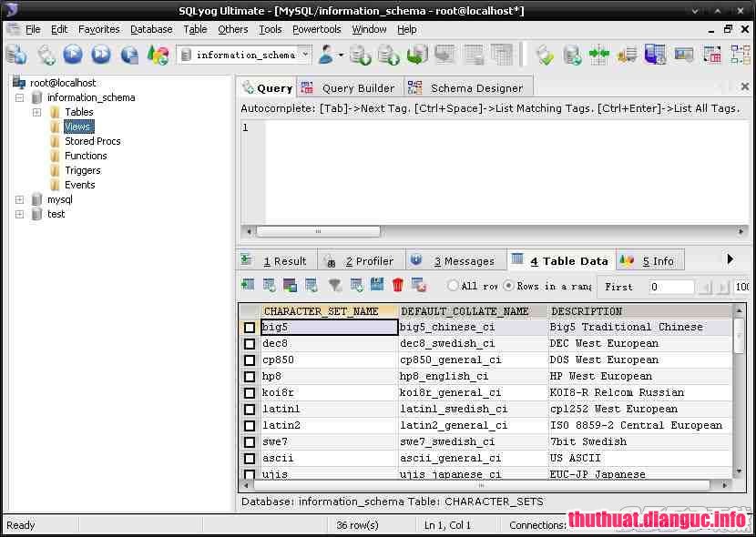Click the green checkmark toolbar icon

coord(545,55)
